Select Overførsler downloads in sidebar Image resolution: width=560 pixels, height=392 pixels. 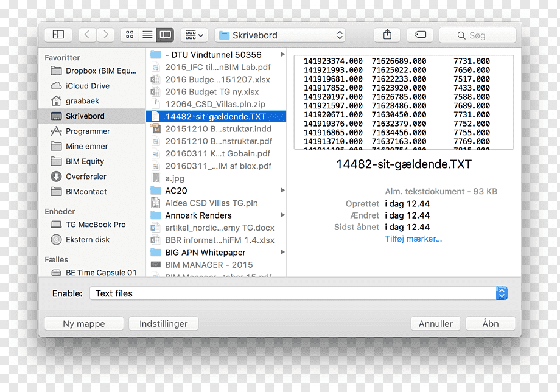[86, 177]
